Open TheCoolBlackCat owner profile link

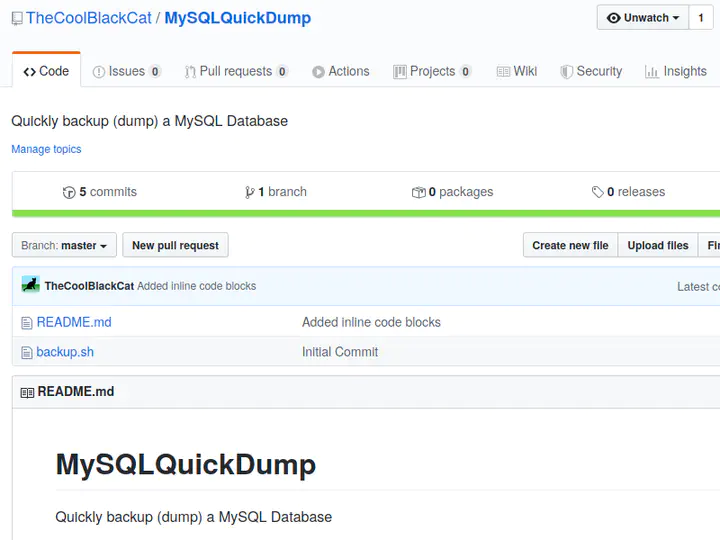coord(89,18)
